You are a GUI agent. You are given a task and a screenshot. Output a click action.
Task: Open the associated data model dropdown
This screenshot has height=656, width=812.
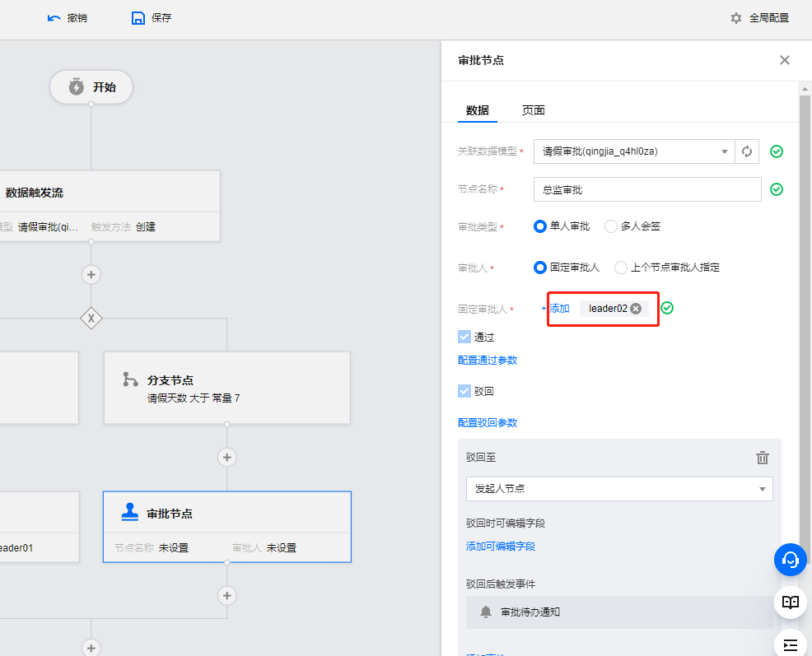click(x=634, y=151)
